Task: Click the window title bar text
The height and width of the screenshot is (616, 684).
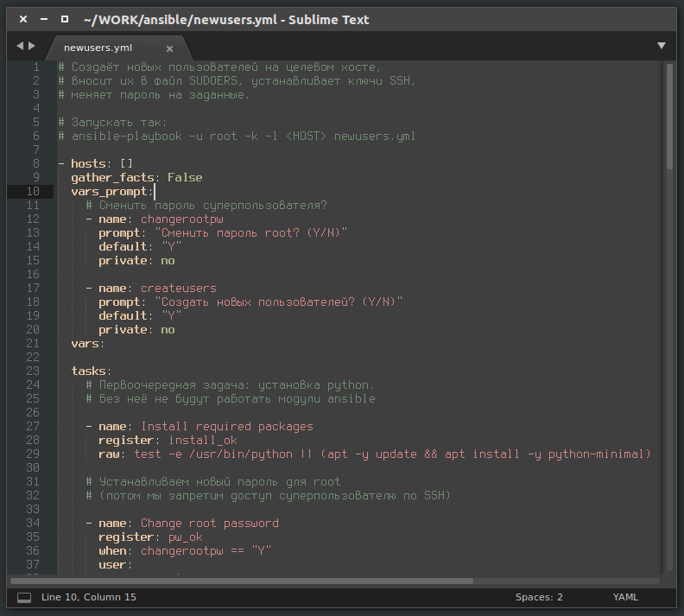Action: pyautogui.click(x=226, y=19)
